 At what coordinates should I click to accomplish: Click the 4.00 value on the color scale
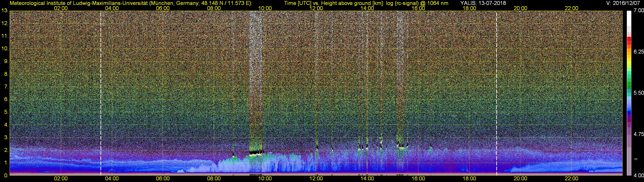click(x=638, y=175)
